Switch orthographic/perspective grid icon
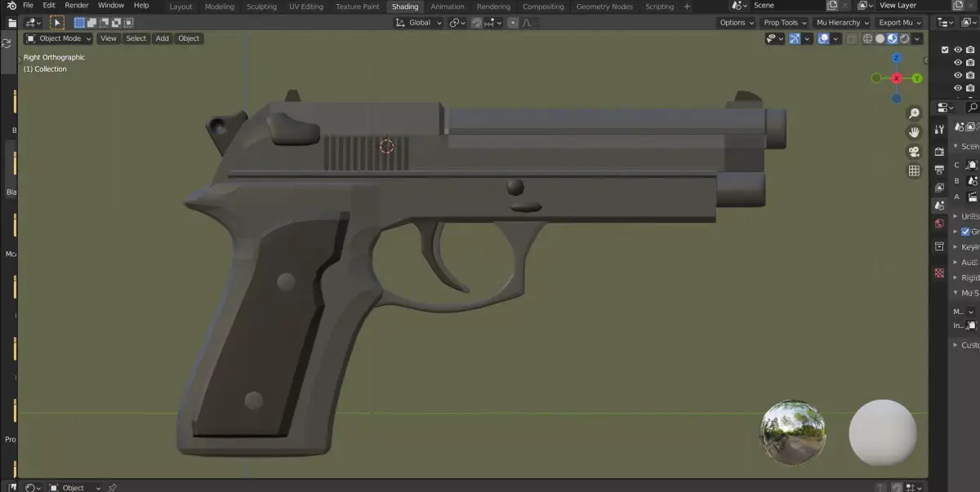This screenshot has width=980, height=492. [x=914, y=171]
